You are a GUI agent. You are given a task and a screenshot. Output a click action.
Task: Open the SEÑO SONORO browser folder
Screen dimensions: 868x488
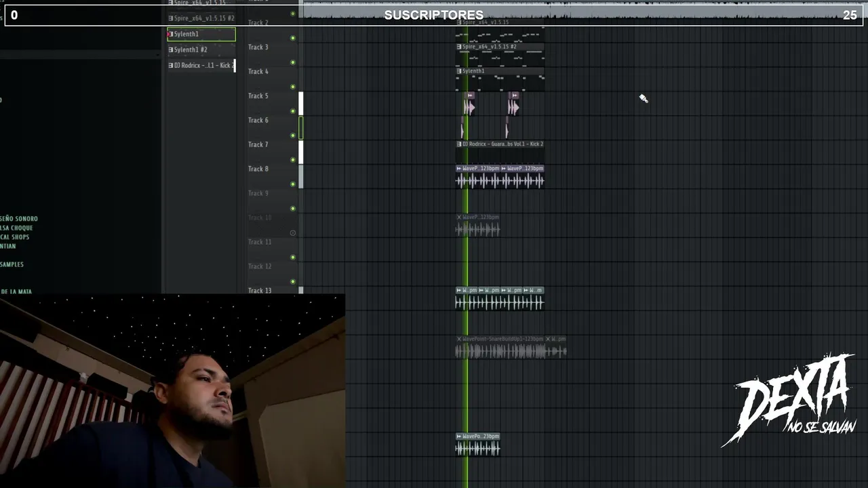pos(19,219)
